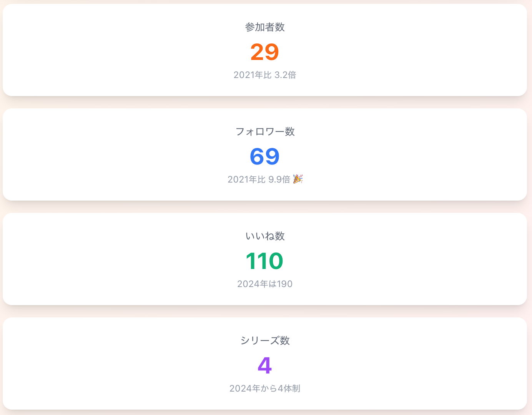Click the 2024年から4体制 label

[265, 388]
